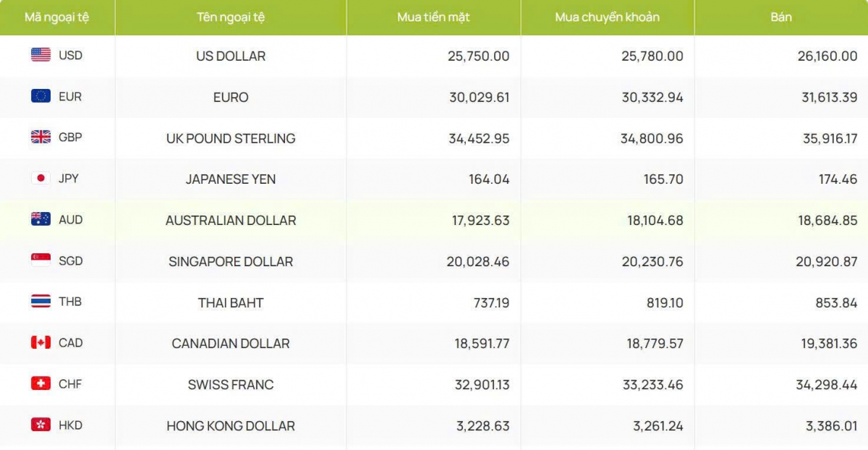The width and height of the screenshot is (868, 450).
Task: Click the Australia flag icon
Action: (x=41, y=219)
